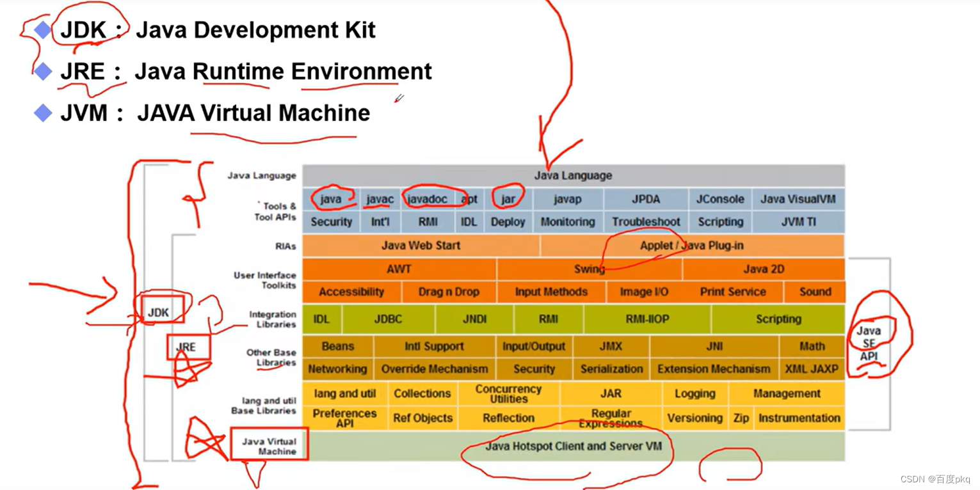Screen dimensions: 980x490
Task: Select the 'Swing' cell
Action: click(590, 269)
